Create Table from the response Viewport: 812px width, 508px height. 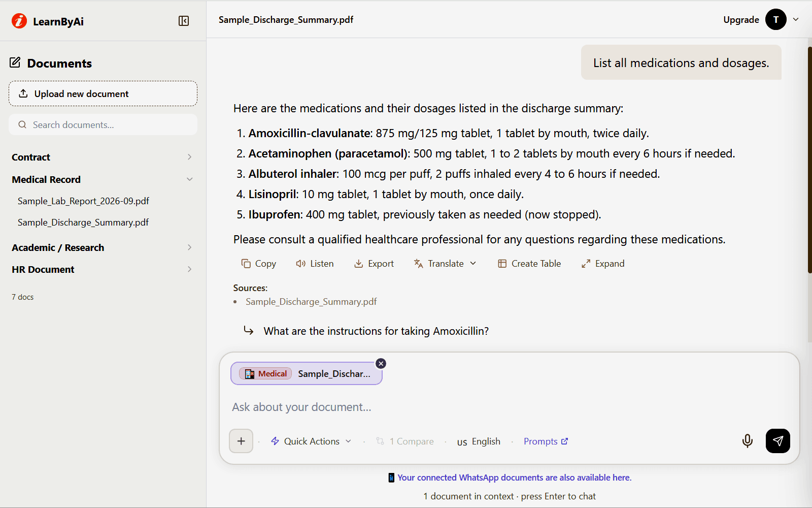529,263
